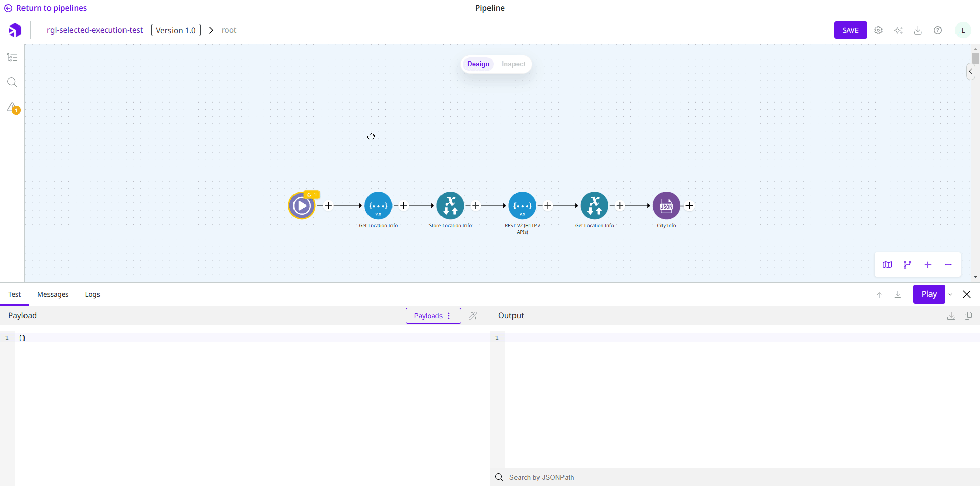Click the Store Location Info transformer node
The width and height of the screenshot is (980, 486).
(450, 206)
